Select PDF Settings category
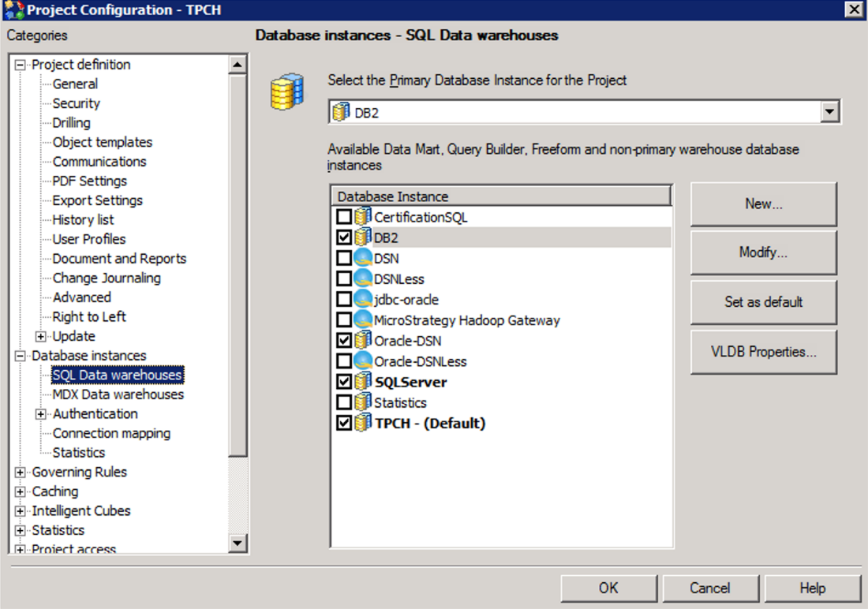 [90, 181]
